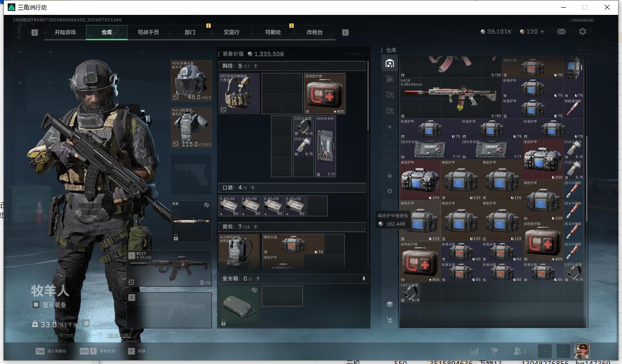Switch to the 特勤处 tab
This screenshot has height=364, width=622.
tap(273, 32)
